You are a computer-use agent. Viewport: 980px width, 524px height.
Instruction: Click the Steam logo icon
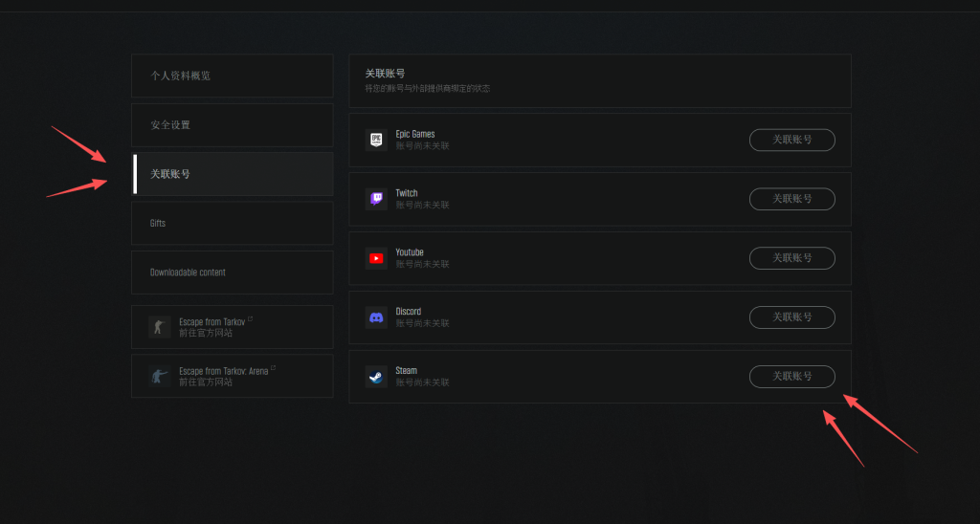click(x=376, y=377)
